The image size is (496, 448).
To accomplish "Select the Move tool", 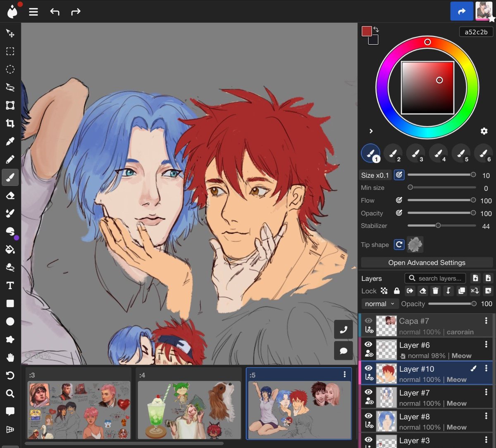I will [x=10, y=33].
